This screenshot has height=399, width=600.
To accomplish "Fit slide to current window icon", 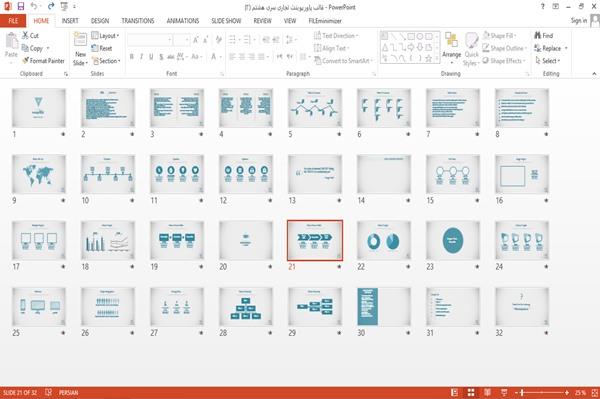I will (595, 392).
